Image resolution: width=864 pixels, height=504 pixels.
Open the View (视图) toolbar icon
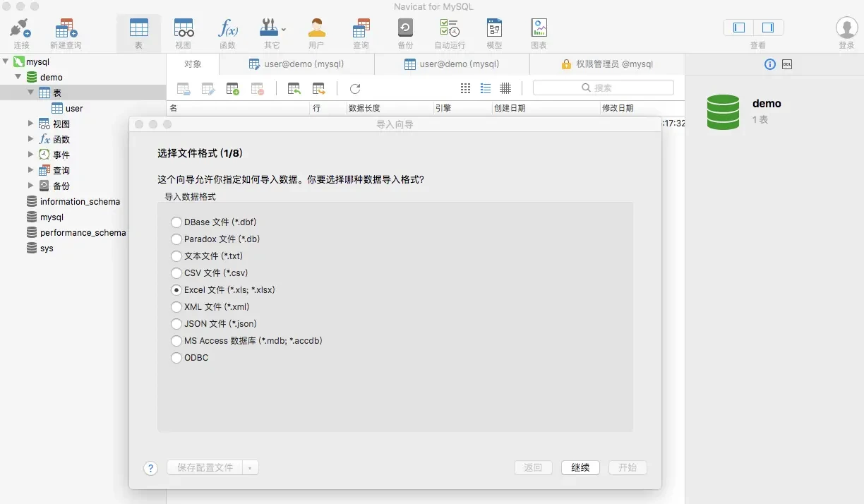click(183, 28)
